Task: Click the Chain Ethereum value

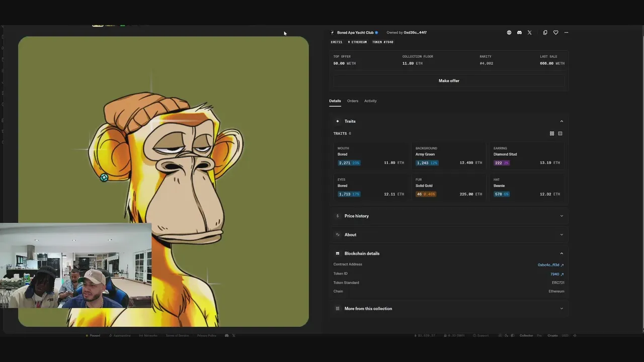Action: [x=556, y=292]
